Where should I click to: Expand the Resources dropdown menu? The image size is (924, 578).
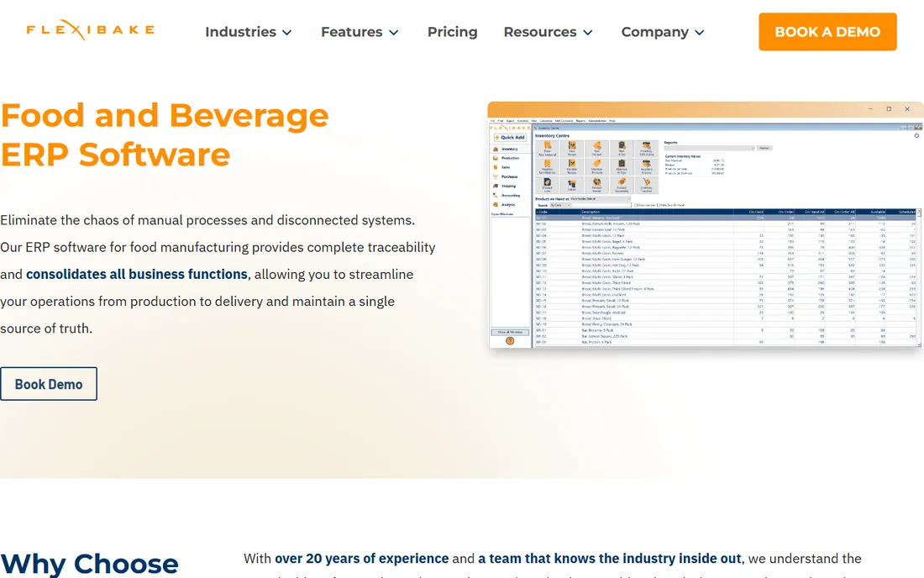(548, 32)
